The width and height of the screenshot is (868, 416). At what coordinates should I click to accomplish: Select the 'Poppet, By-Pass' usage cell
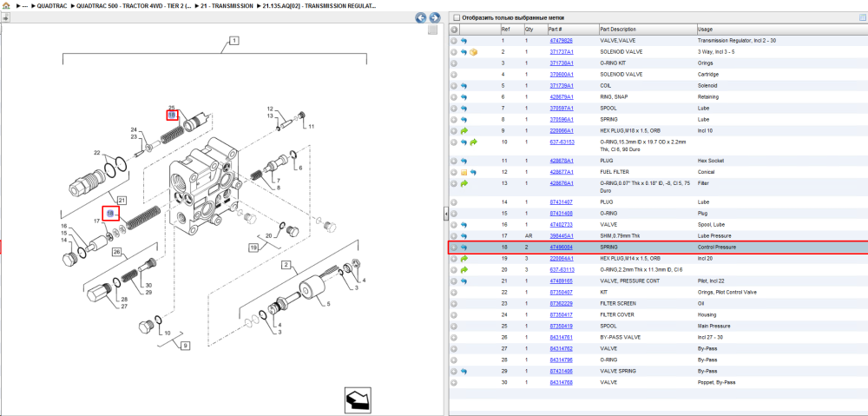pos(715,383)
